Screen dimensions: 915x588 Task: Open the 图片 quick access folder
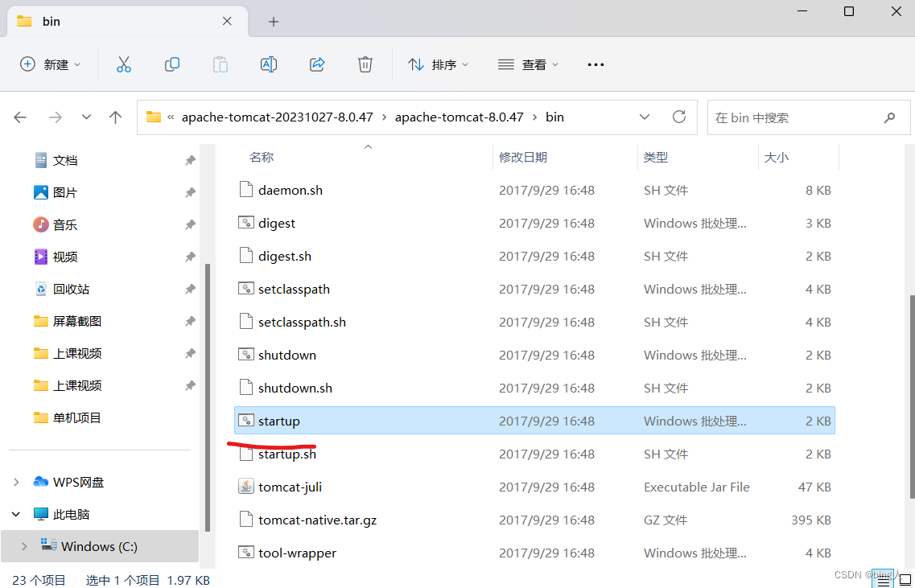[x=64, y=192]
